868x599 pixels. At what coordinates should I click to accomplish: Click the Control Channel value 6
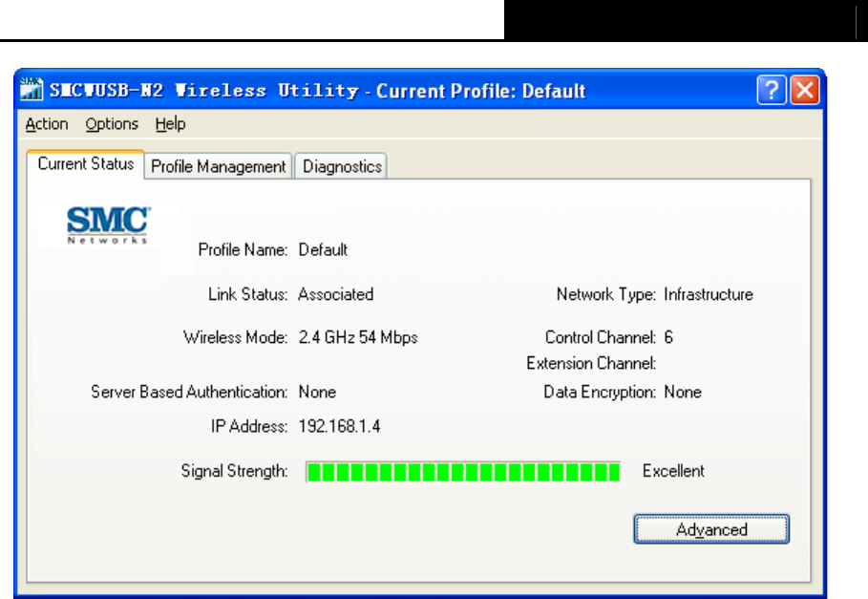(668, 337)
